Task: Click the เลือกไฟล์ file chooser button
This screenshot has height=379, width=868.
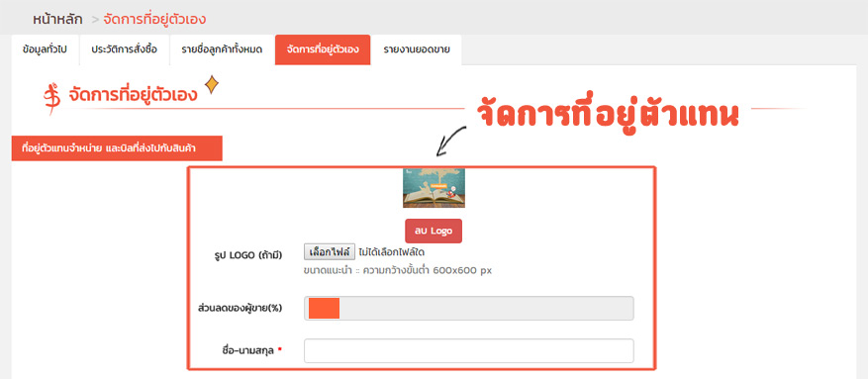Action: coord(330,252)
